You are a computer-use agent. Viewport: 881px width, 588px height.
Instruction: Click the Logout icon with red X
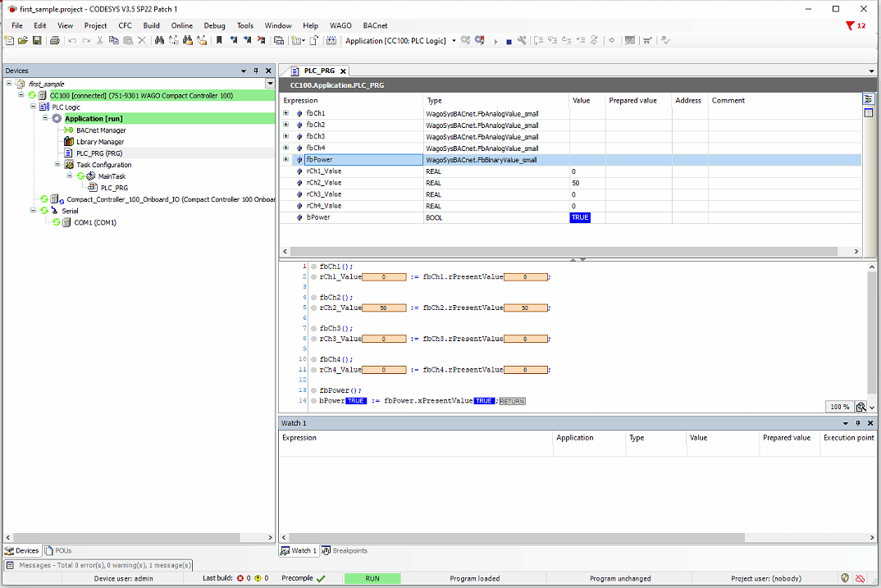480,40
